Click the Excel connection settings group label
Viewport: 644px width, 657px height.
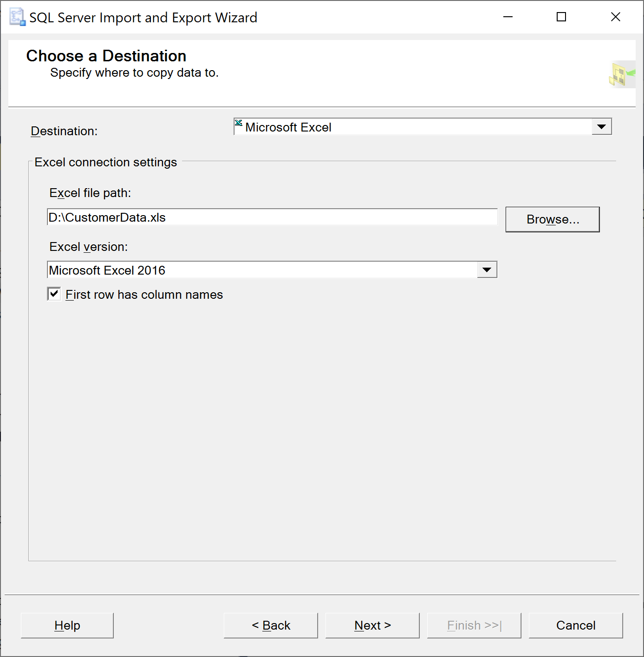(x=106, y=162)
